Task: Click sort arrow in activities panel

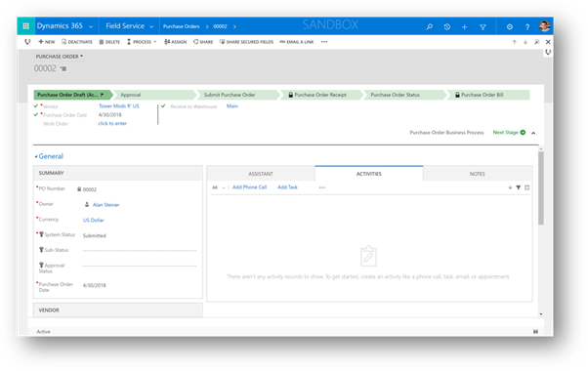Action: [510, 187]
